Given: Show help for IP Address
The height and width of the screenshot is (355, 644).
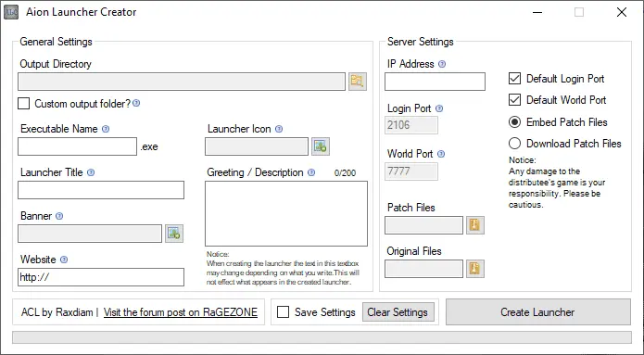Looking at the screenshot, I should point(442,64).
